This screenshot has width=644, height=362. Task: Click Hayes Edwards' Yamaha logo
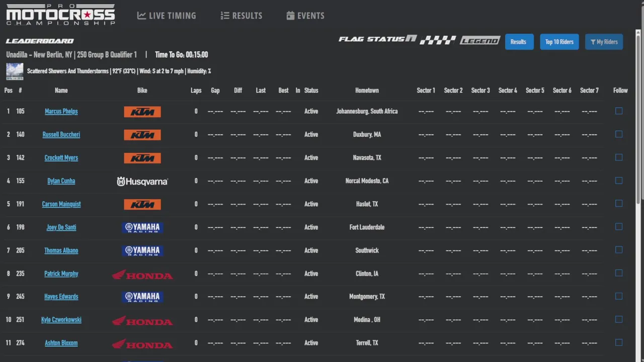(x=142, y=297)
